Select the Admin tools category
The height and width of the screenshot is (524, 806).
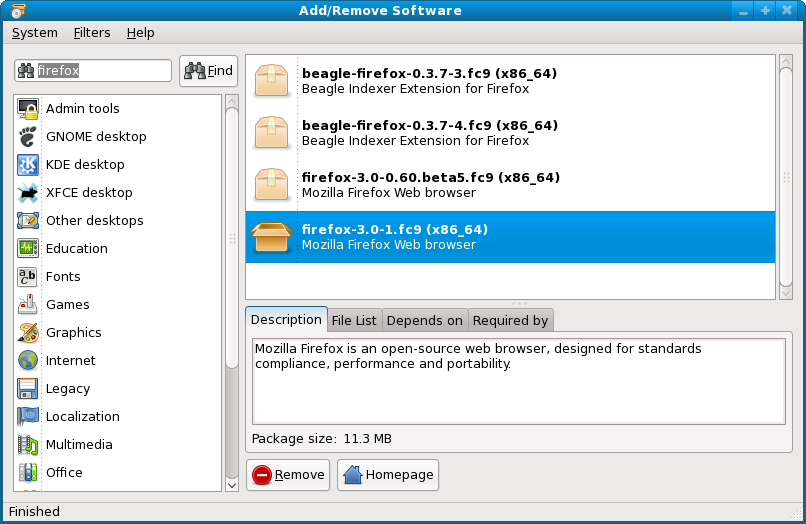pos(118,109)
